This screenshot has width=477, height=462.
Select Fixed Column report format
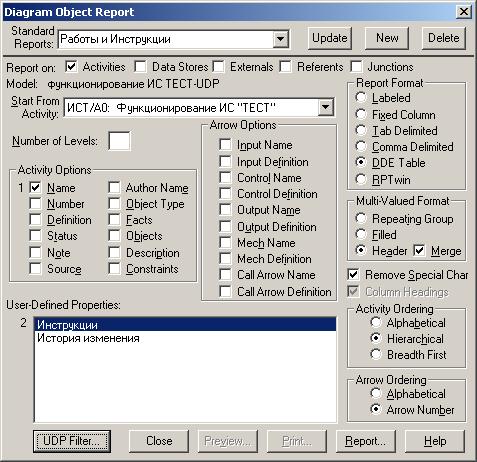(361, 114)
